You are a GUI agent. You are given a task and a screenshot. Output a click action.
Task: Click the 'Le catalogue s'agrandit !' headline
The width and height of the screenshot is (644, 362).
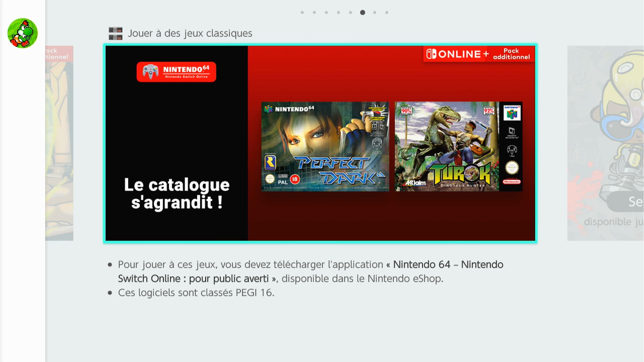click(177, 194)
